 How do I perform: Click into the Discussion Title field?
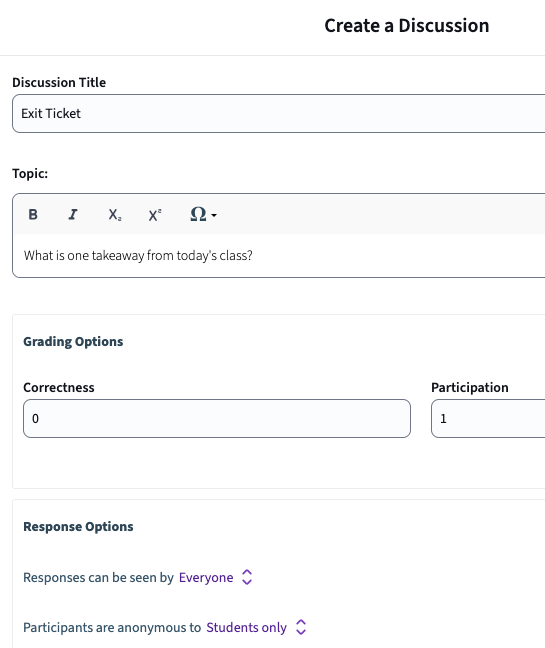click(278, 114)
